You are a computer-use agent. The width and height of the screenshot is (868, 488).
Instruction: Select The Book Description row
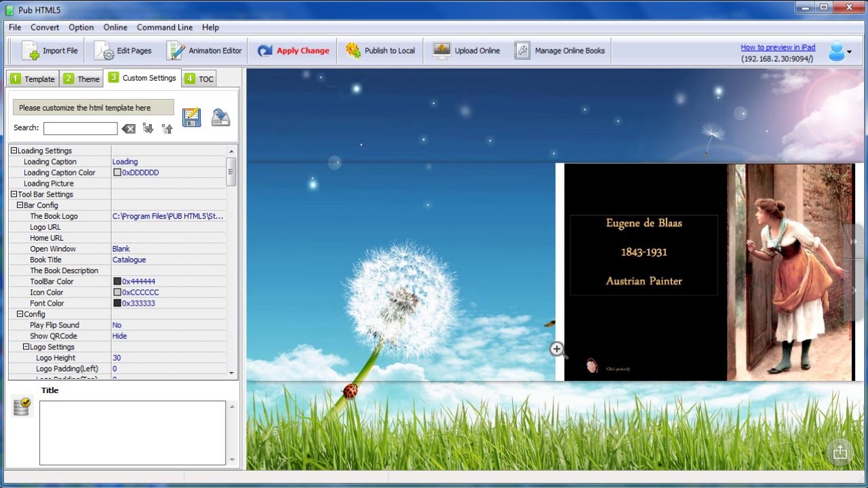(x=117, y=270)
